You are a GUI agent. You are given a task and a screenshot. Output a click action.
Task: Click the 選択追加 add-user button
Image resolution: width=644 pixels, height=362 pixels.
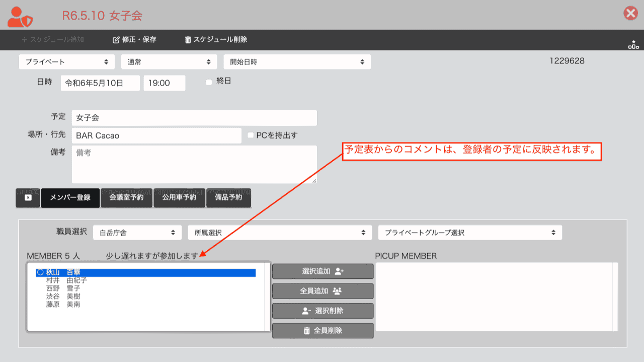(323, 271)
